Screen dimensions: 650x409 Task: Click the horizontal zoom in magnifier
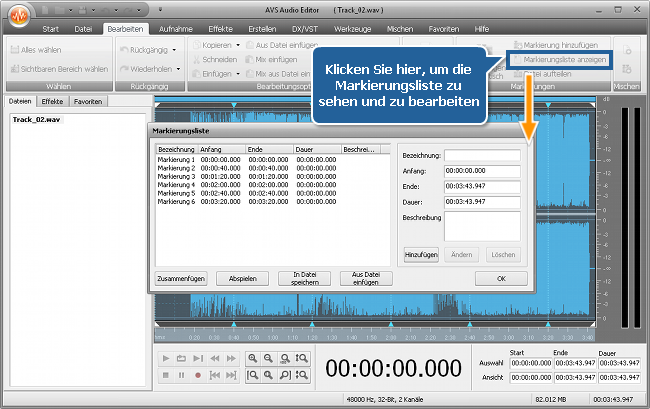click(253, 358)
